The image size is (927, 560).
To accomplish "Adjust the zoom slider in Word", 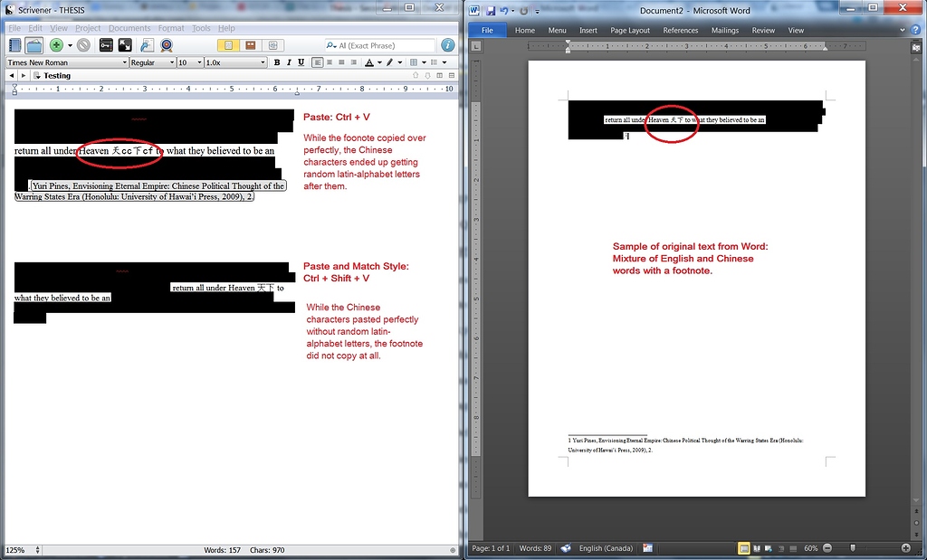I will [x=853, y=548].
